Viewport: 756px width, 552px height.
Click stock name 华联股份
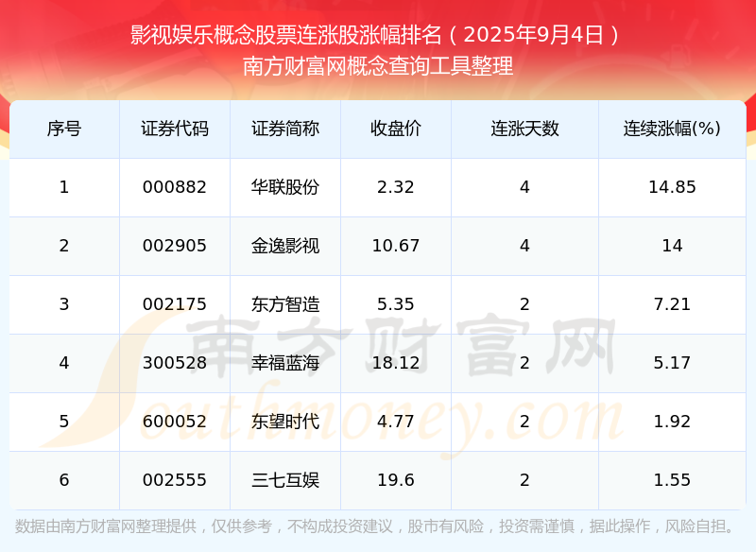(285, 187)
